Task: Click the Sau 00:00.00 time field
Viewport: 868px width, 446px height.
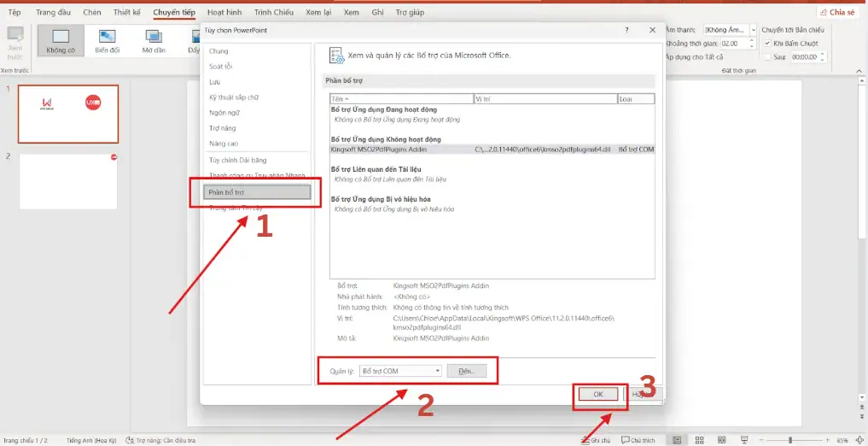Action: pos(804,57)
